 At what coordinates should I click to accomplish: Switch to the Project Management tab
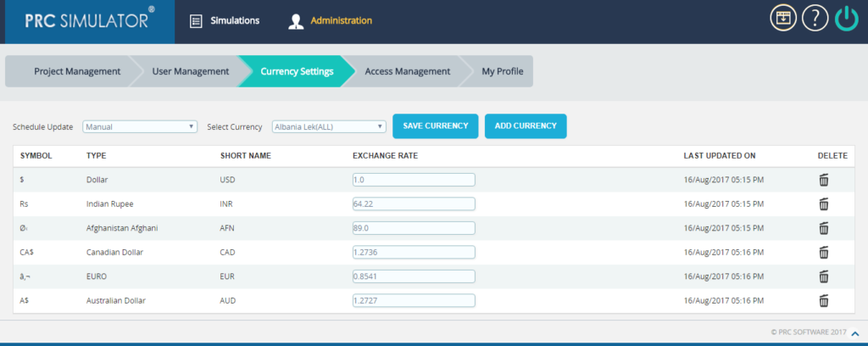[x=76, y=72]
